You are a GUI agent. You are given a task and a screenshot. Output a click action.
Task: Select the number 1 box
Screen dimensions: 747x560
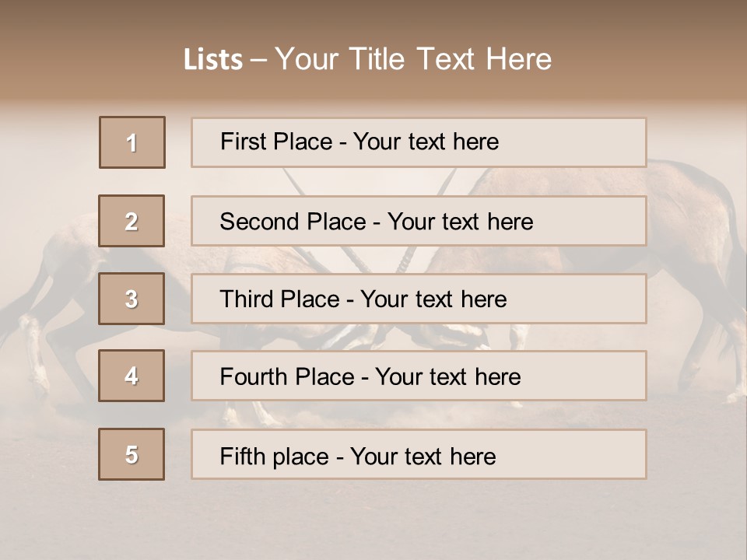(x=132, y=142)
